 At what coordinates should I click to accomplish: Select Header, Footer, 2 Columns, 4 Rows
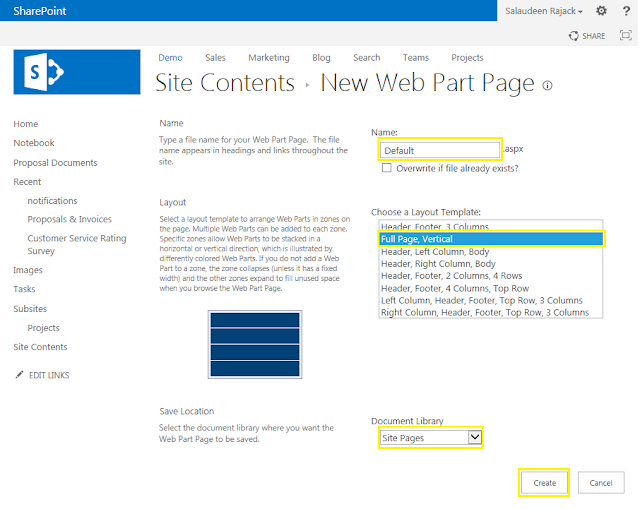tap(491, 276)
